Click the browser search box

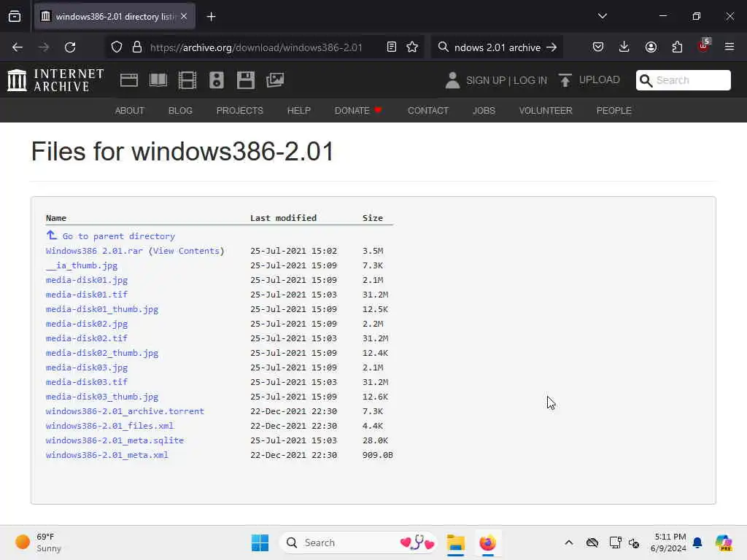[496, 47]
